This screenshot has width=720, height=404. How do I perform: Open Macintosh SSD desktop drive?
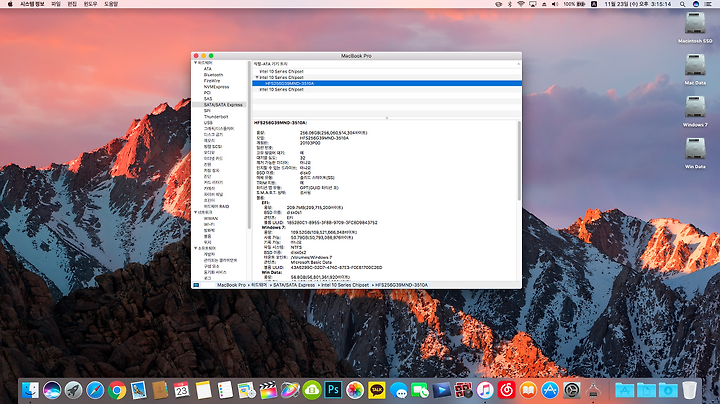click(695, 23)
